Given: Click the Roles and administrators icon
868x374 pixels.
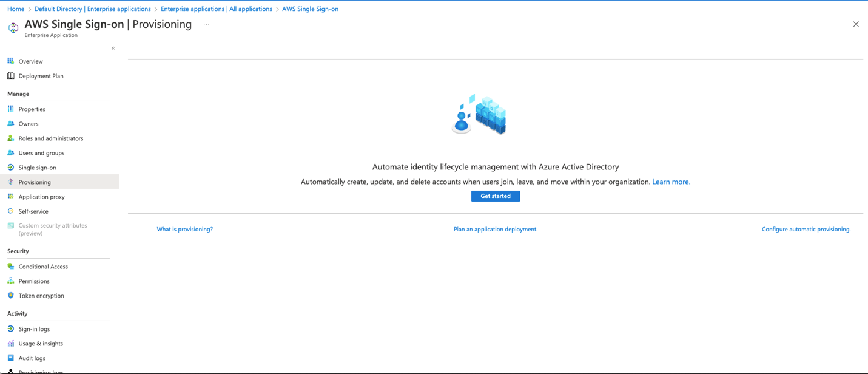Looking at the screenshot, I should pos(10,138).
